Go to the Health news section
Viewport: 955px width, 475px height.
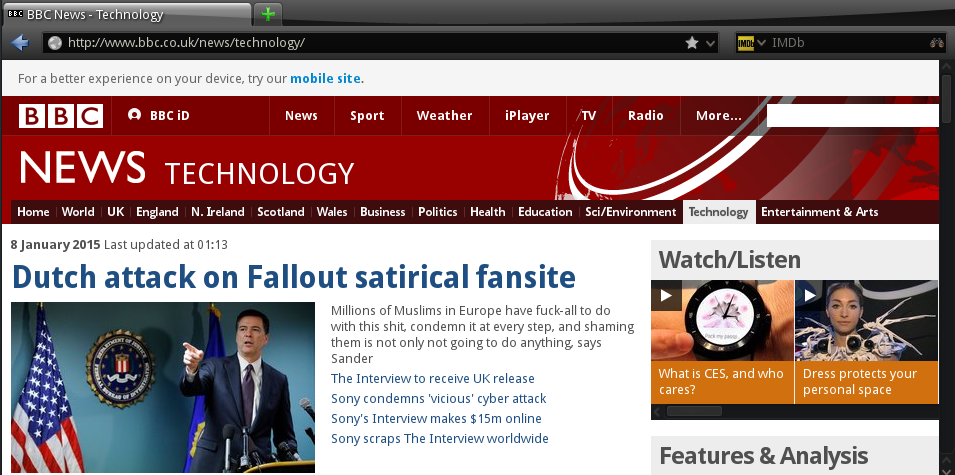(x=488, y=212)
